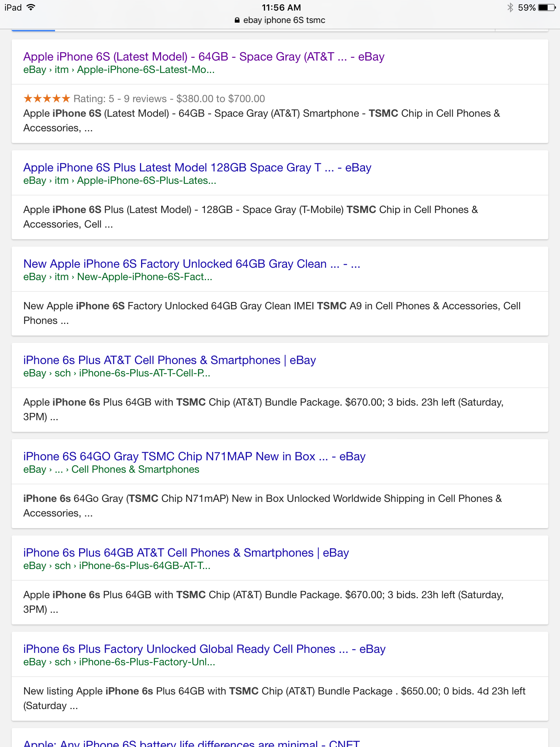Open 'Apple iPhone 6S (Latest Model) - 64GB - Space Gray' result
The width and height of the screenshot is (560, 747).
(204, 57)
